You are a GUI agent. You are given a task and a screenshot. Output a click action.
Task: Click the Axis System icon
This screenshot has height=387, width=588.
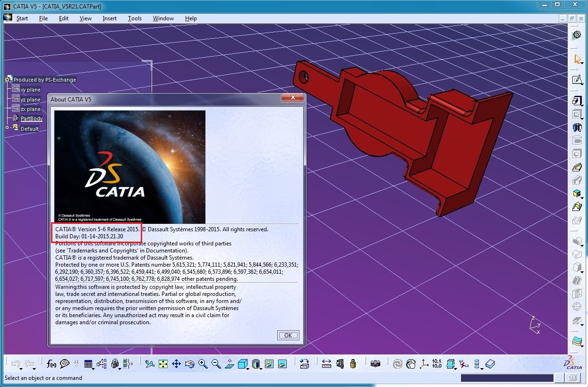pos(424,364)
